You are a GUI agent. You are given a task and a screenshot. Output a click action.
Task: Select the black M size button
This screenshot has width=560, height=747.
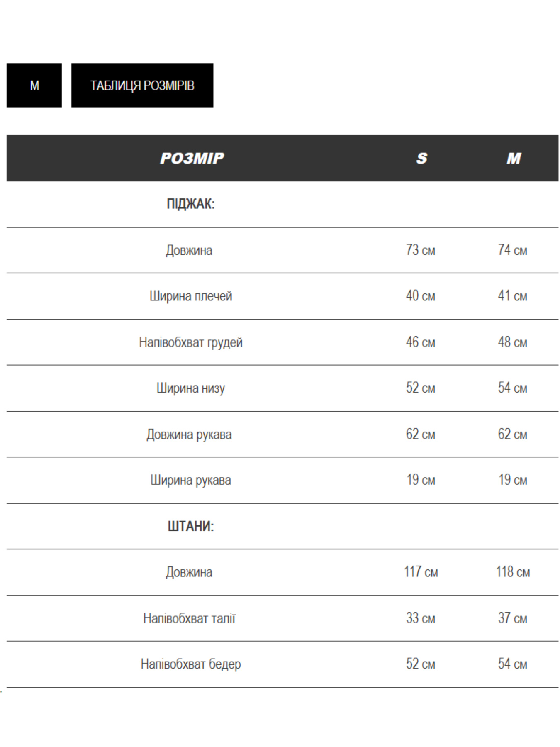click(x=34, y=85)
